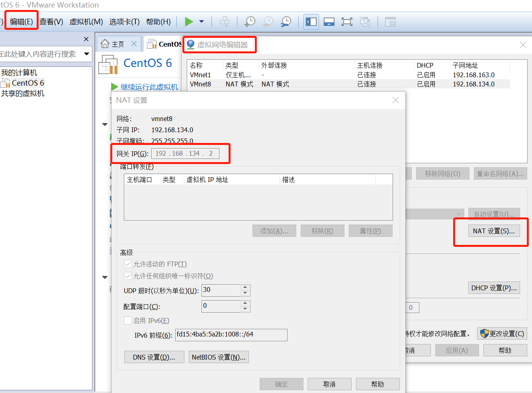Click the 自动设置(U)... button
This screenshot has height=393, width=532.
point(494,214)
